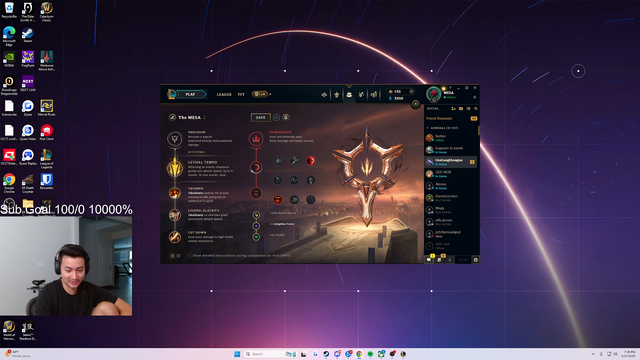This screenshot has width=640, height=360.
Task: Search friends with the magnifier icon
Action: 476,109
